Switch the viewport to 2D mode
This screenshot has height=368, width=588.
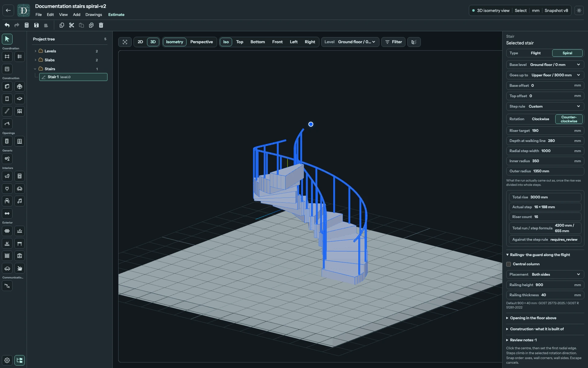(140, 42)
